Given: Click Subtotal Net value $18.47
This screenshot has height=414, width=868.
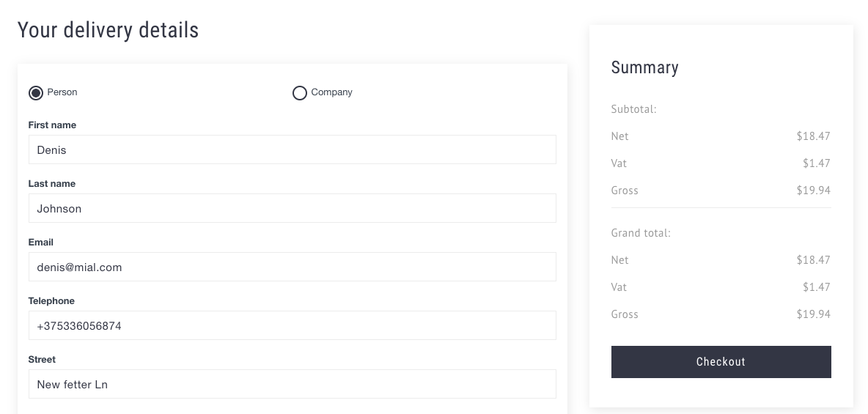Looking at the screenshot, I should tap(813, 136).
